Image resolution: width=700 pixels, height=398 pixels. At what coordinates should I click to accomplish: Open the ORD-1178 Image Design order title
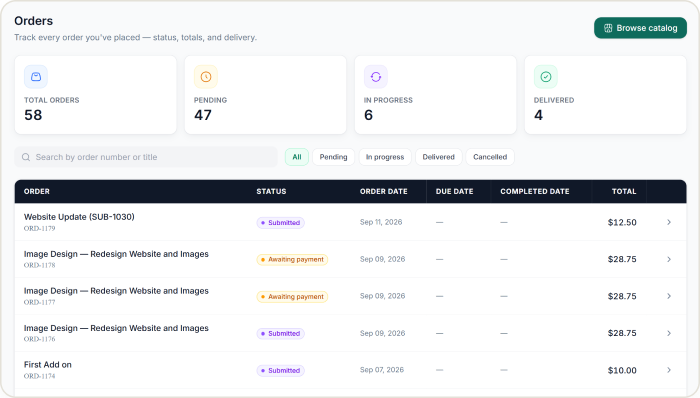(116, 254)
